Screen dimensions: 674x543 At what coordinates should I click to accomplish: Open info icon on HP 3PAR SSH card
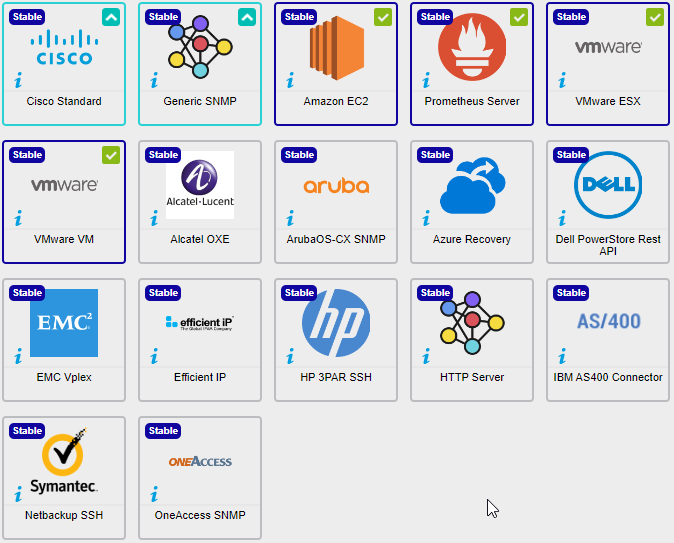290,356
